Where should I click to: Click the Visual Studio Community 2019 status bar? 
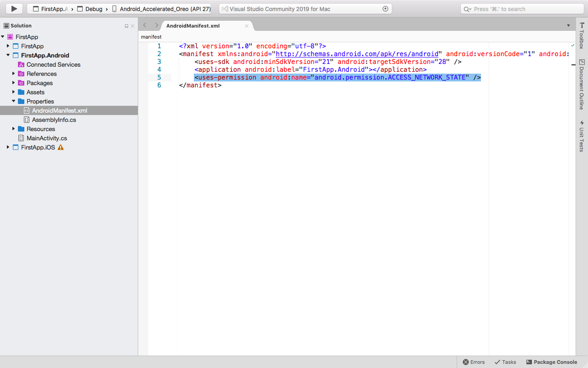pyautogui.click(x=305, y=9)
